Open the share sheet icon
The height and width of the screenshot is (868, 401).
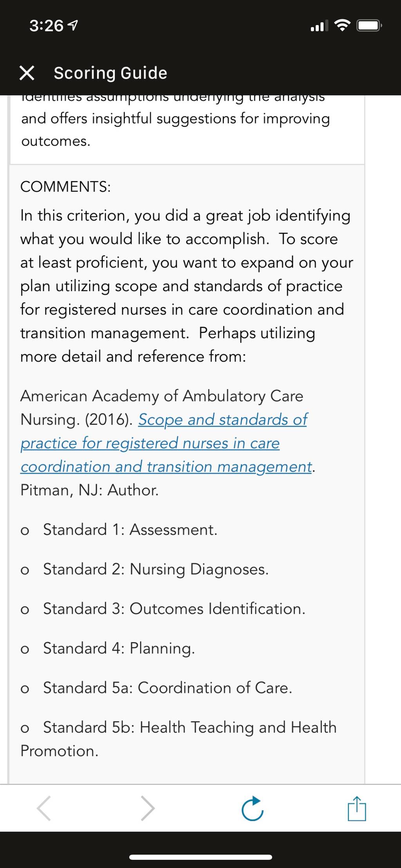357,808
